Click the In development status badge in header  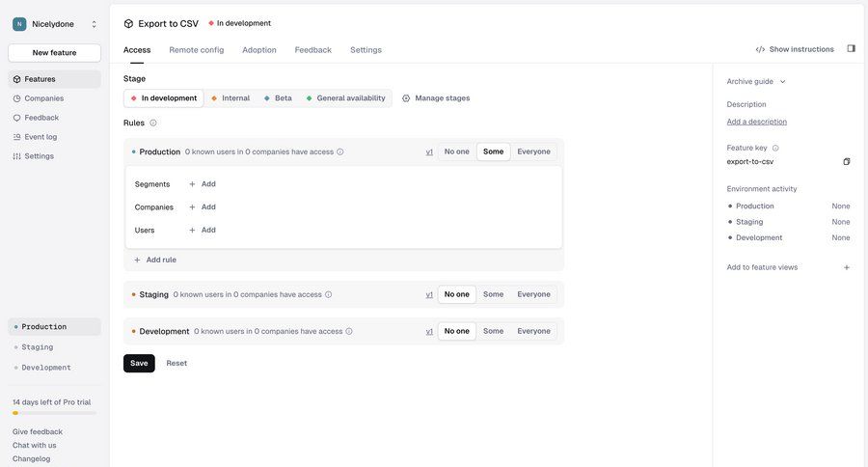[240, 23]
